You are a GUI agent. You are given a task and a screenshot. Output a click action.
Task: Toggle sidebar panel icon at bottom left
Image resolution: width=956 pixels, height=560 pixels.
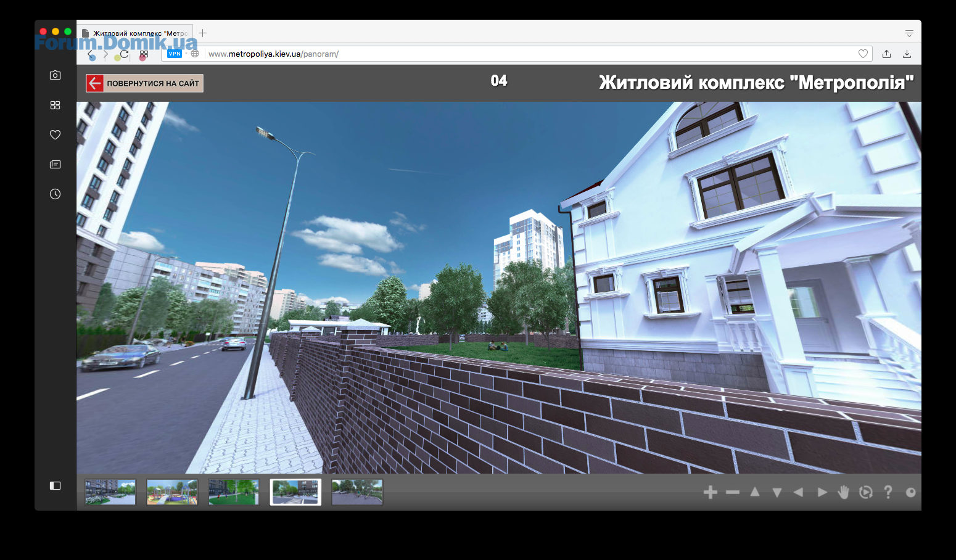click(x=55, y=485)
